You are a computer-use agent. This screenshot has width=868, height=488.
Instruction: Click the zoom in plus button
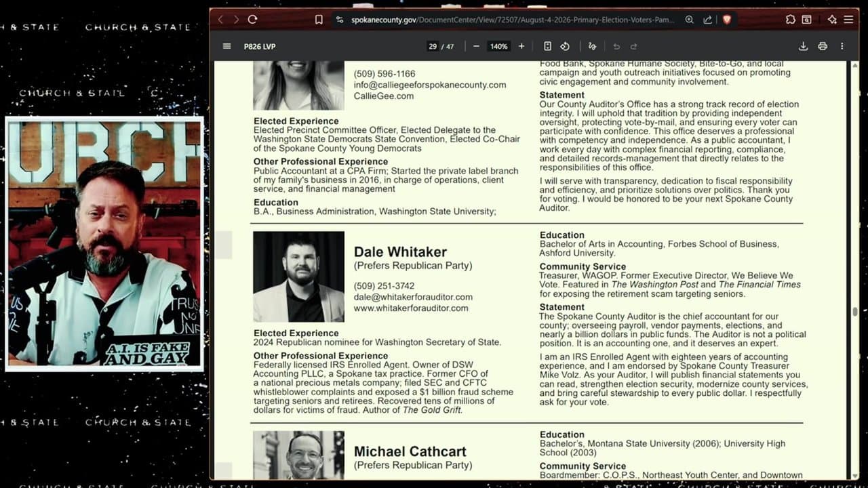point(521,46)
